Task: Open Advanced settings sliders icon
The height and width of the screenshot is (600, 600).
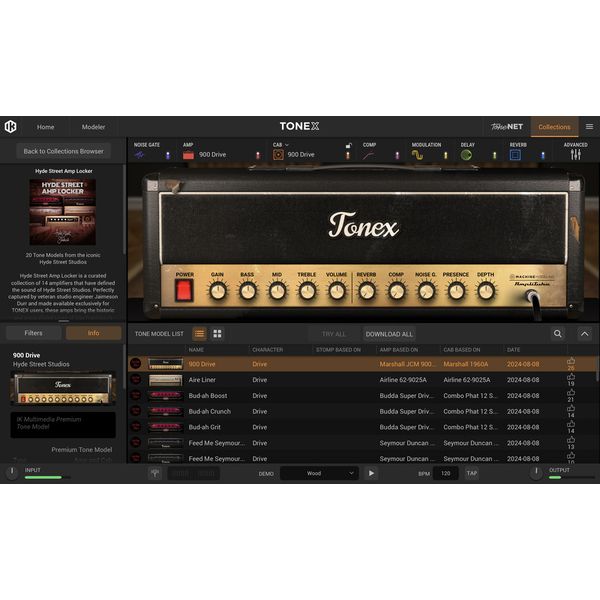Action: (x=575, y=155)
